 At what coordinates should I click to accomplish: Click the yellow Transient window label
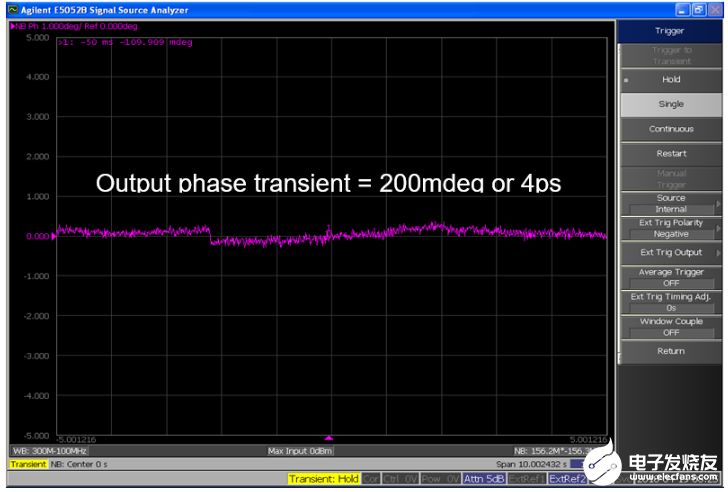click(x=28, y=464)
